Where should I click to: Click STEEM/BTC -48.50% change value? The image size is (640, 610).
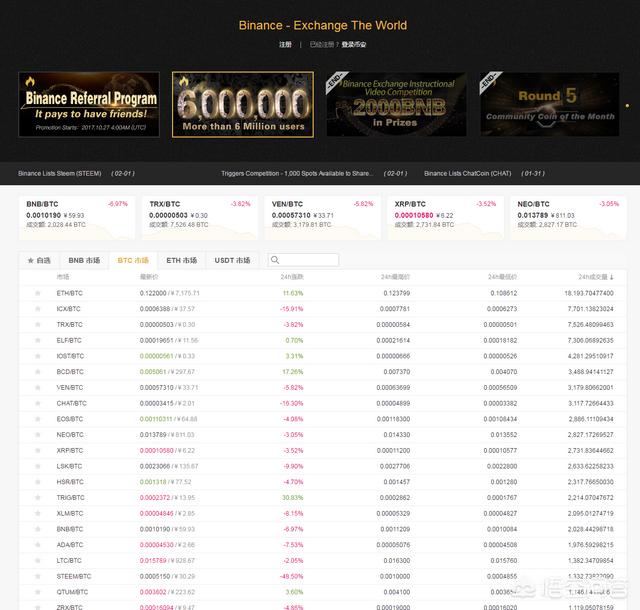click(291, 576)
